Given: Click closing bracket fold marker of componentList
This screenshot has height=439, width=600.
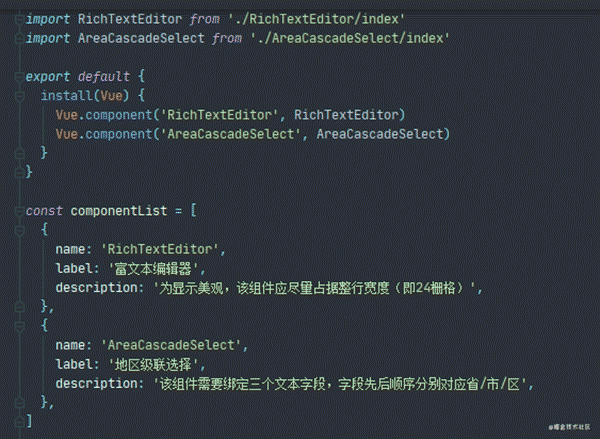Looking at the screenshot, I should point(19,421).
